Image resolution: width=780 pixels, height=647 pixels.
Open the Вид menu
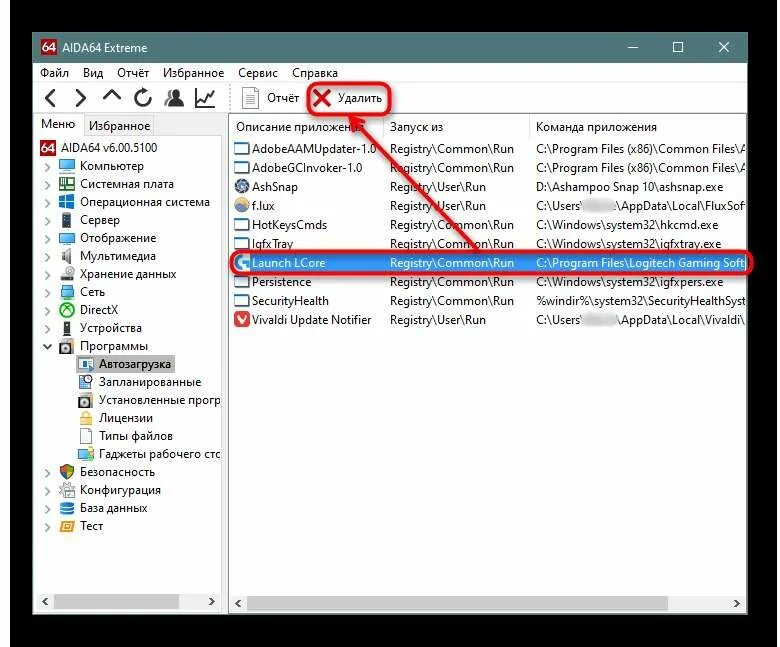(x=93, y=73)
